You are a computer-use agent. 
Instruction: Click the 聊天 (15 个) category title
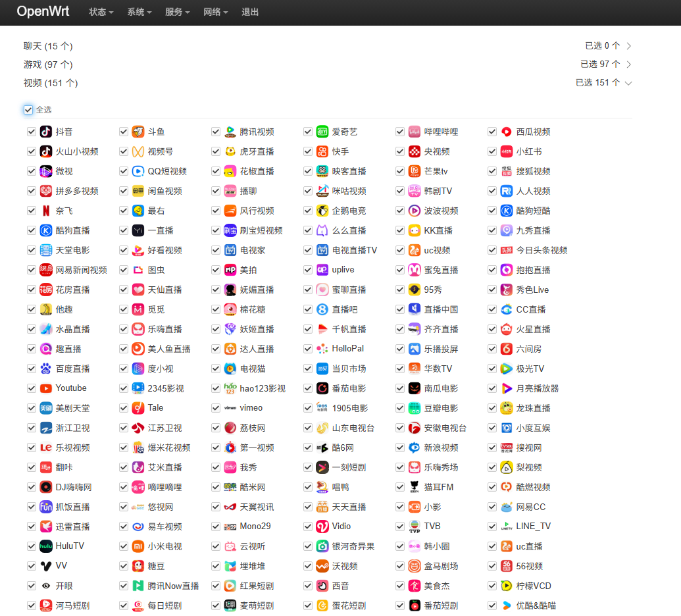(x=48, y=46)
